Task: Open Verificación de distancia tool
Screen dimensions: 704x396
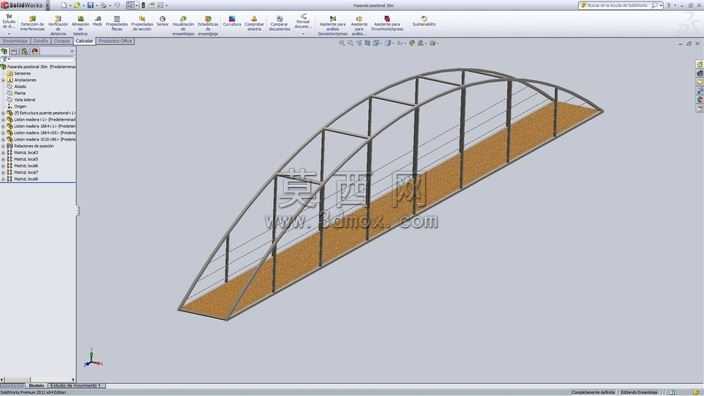Action: pos(58,25)
